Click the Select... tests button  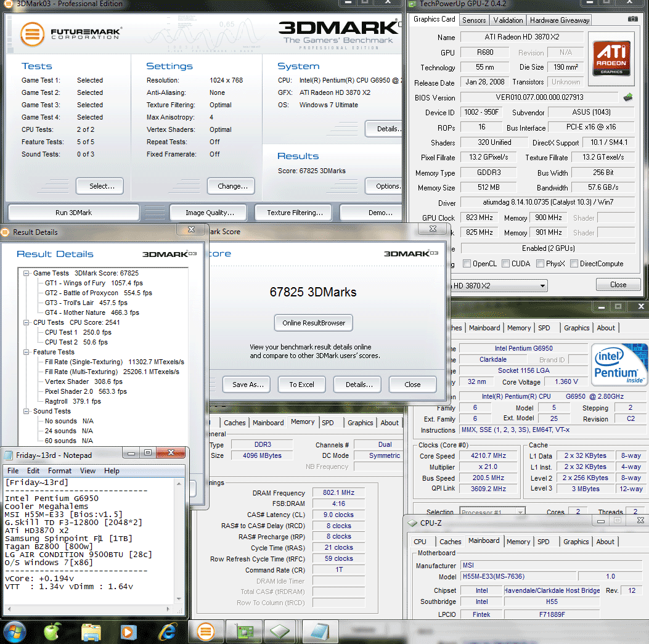point(100,186)
